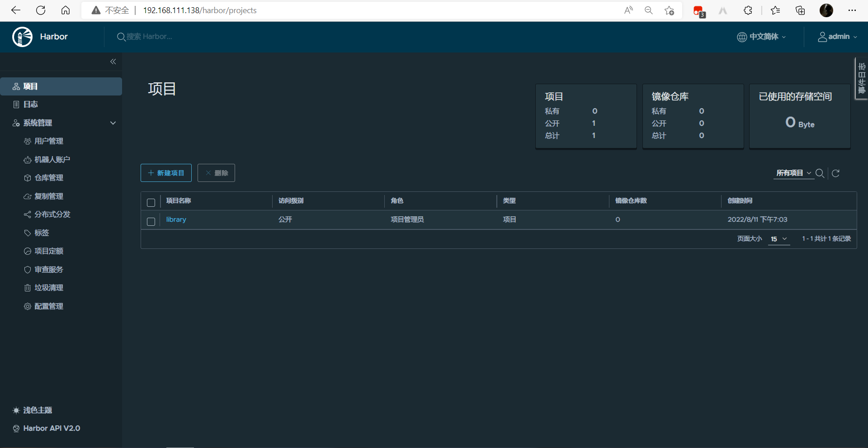Image resolution: width=868 pixels, height=448 pixels.
Task: Open the browser profile avatar
Action: point(826,10)
